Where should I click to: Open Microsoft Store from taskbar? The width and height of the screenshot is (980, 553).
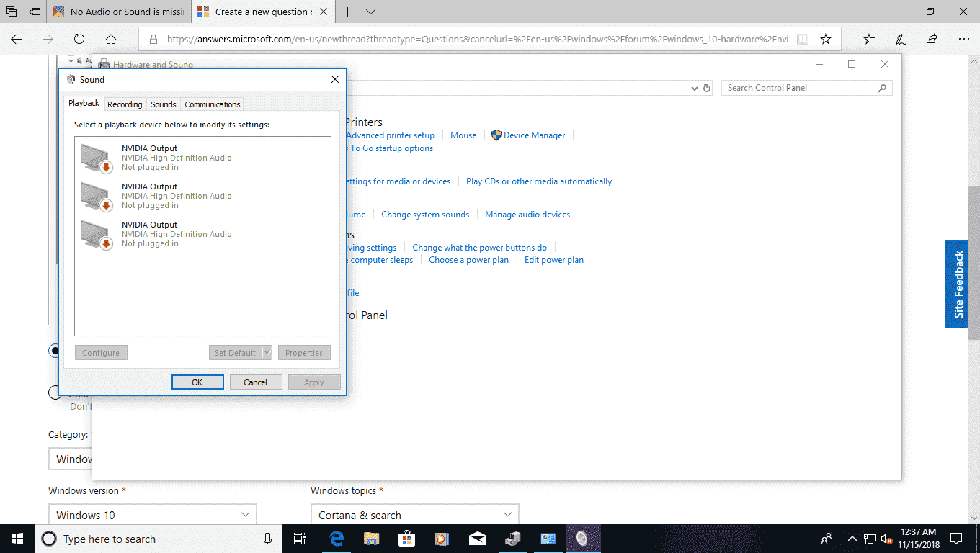point(406,539)
